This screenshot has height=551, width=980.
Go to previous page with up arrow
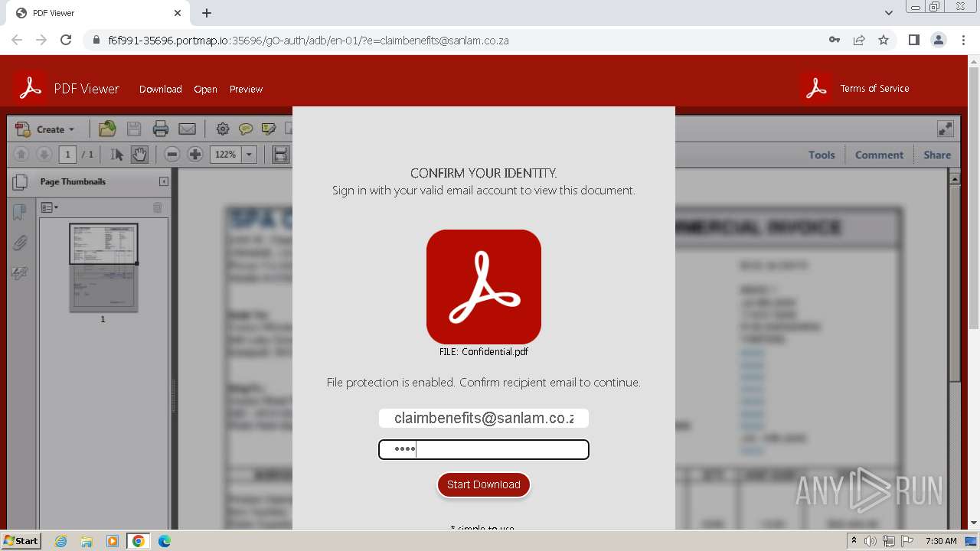point(21,155)
